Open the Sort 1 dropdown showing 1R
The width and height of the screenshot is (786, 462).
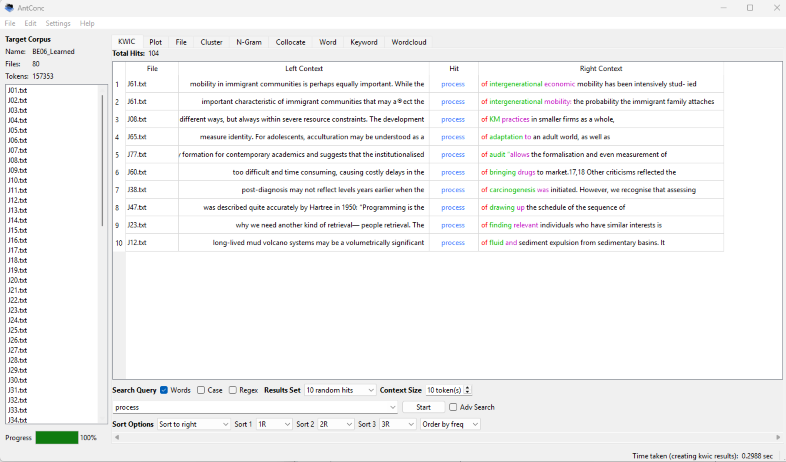tap(273, 424)
